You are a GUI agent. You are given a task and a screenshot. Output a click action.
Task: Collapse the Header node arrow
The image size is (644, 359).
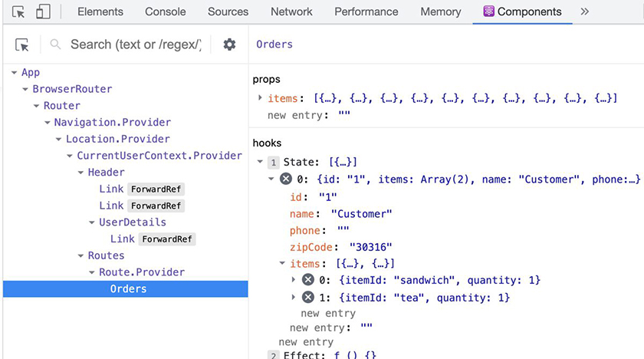click(x=80, y=173)
